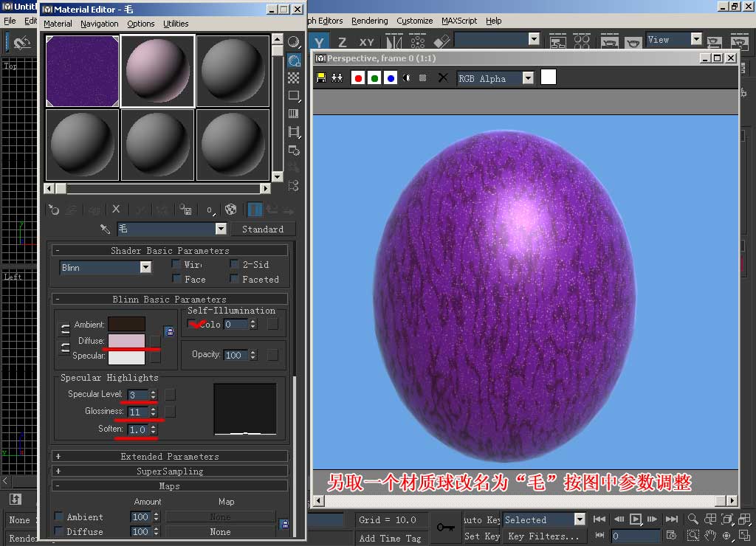Toggle the 2-Sided checkbox
The height and width of the screenshot is (546, 756).
point(234,264)
